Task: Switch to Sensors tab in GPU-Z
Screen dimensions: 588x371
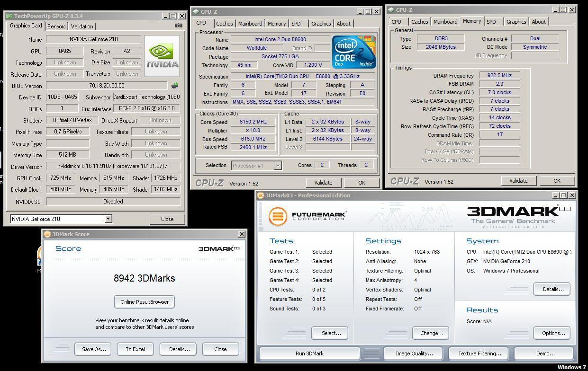Action: [x=56, y=26]
